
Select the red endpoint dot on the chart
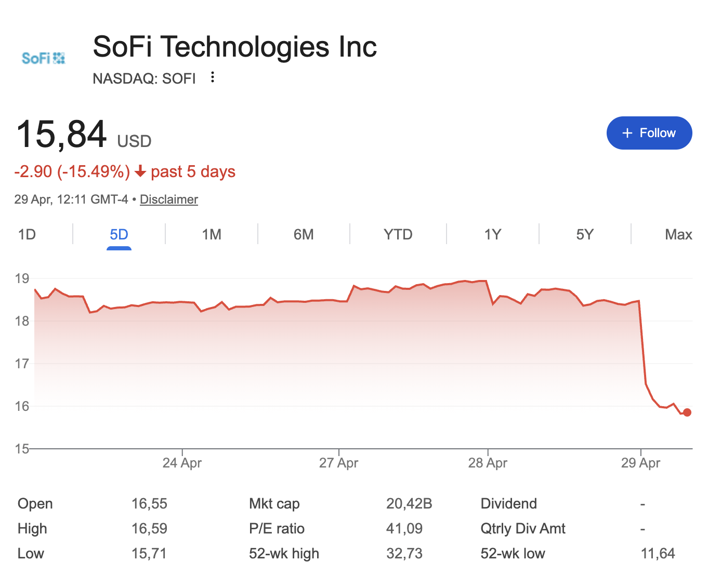[687, 412]
